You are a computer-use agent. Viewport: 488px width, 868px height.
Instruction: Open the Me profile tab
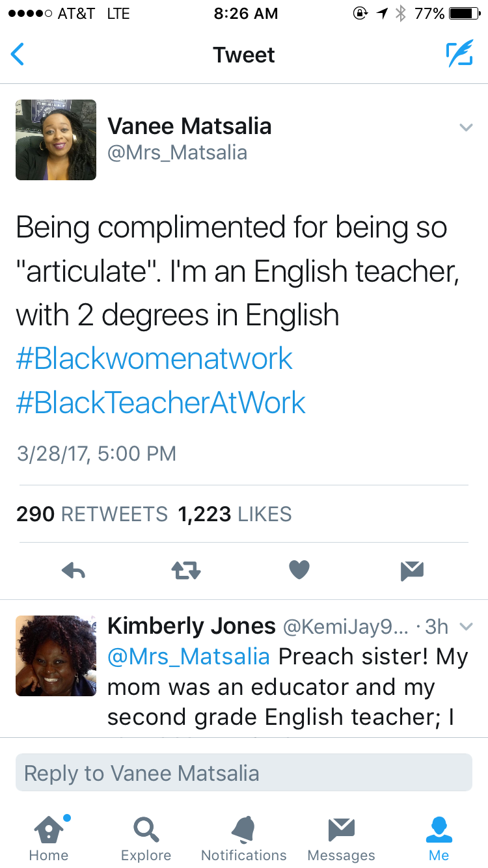(439, 838)
